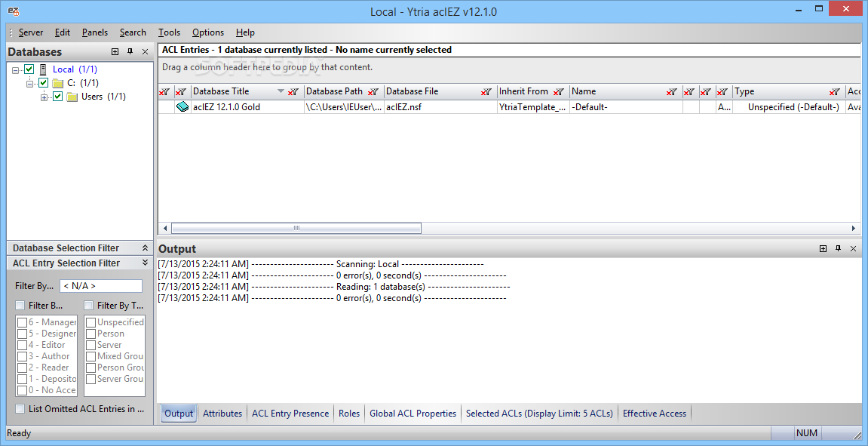
Task: Collapse the ACL Entry Selection Filter section
Action: [145, 263]
